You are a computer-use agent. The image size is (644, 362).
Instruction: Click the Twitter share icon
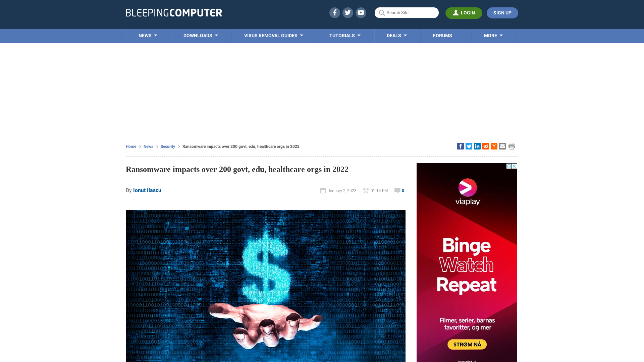(x=468, y=146)
